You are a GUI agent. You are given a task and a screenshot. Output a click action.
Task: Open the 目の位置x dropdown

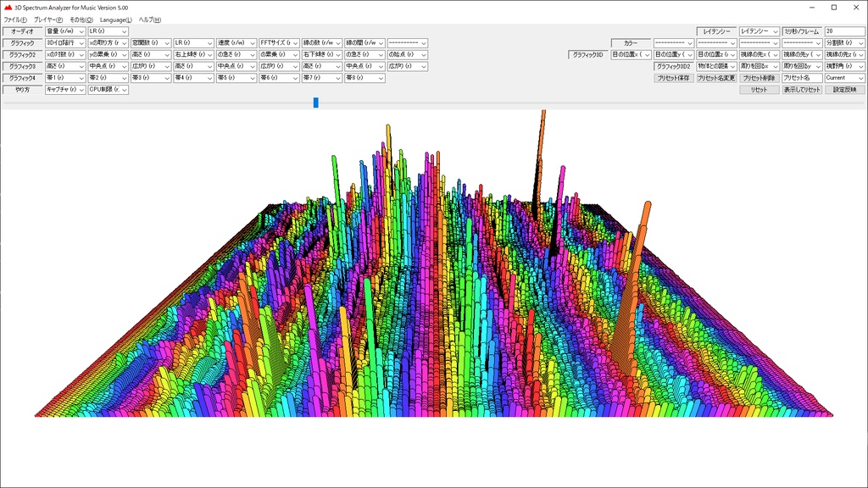click(631, 55)
